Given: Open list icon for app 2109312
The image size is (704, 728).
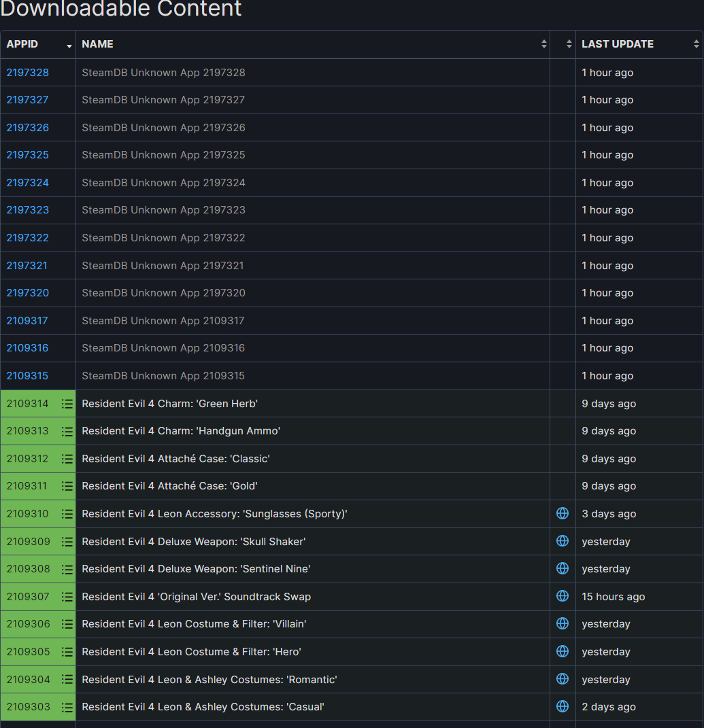Looking at the screenshot, I should [x=67, y=459].
